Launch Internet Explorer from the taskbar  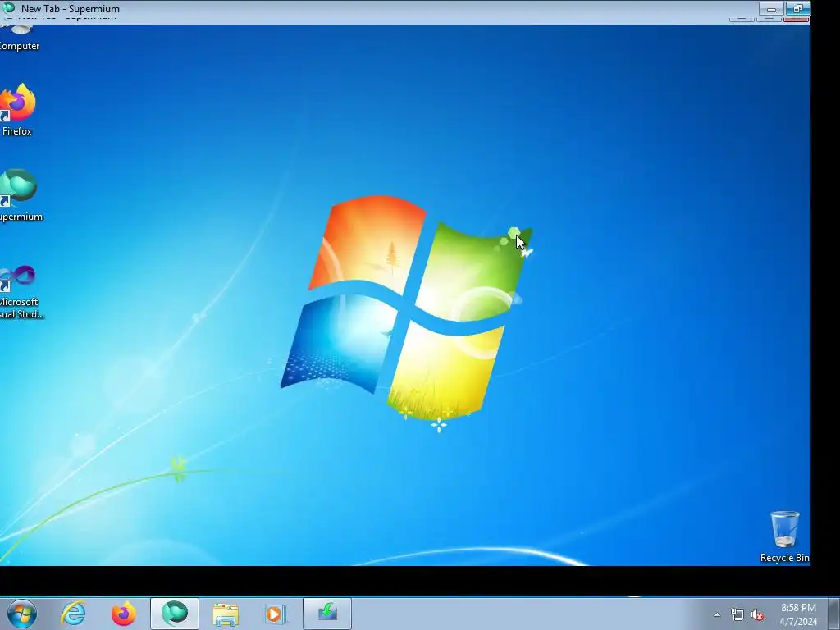pyautogui.click(x=73, y=614)
